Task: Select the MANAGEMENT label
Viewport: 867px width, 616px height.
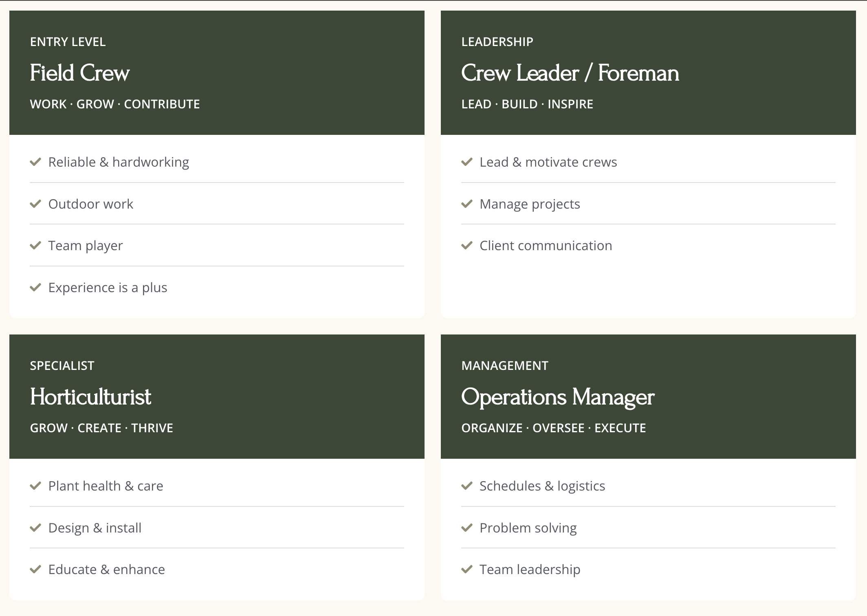Action: tap(505, 365)
